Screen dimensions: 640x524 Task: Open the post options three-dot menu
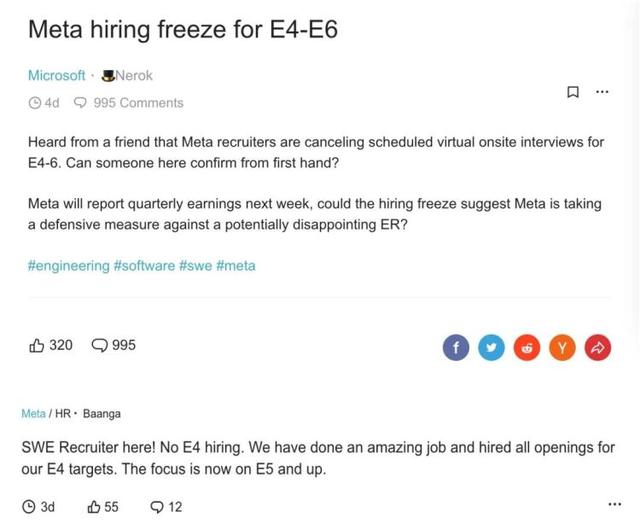[x=602, y=92]
